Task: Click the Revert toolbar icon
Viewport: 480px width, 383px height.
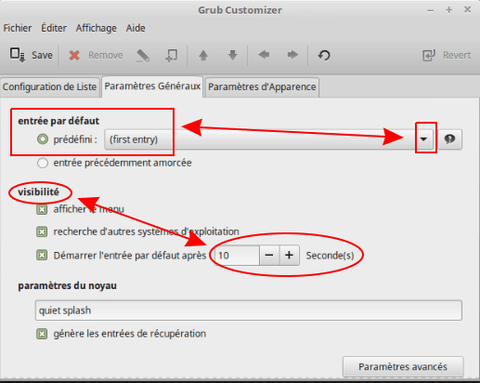Action: (429, 55)
